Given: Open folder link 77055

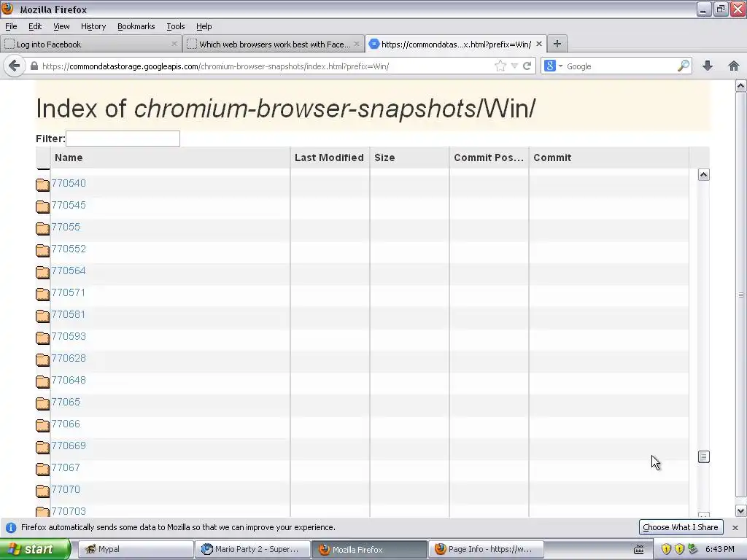Looking at the screenshot, I should click(x=66, y=227).
